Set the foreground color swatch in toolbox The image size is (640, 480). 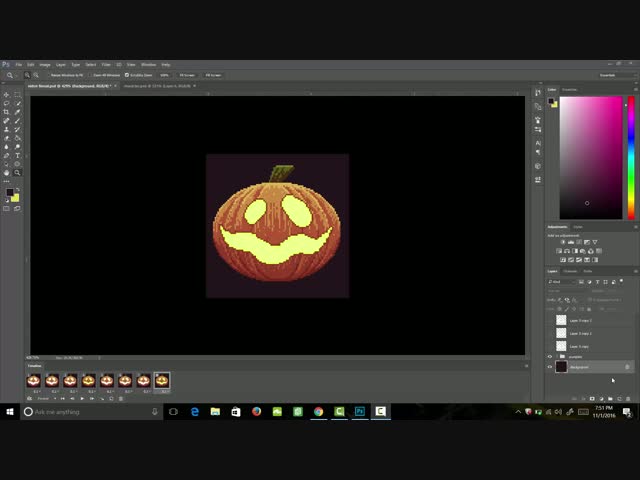click(9, 193)
